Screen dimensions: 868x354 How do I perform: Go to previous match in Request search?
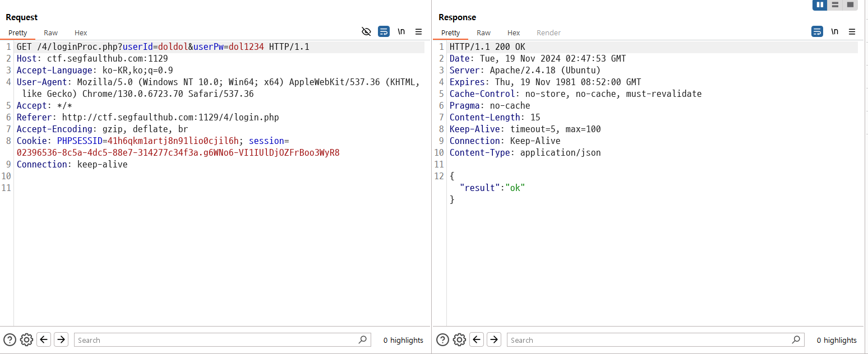coord(44,339)
